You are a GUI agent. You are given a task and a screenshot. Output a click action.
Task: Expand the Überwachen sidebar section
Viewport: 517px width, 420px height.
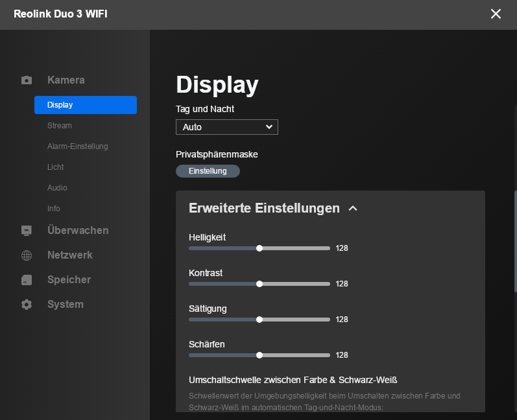point(78,231)
